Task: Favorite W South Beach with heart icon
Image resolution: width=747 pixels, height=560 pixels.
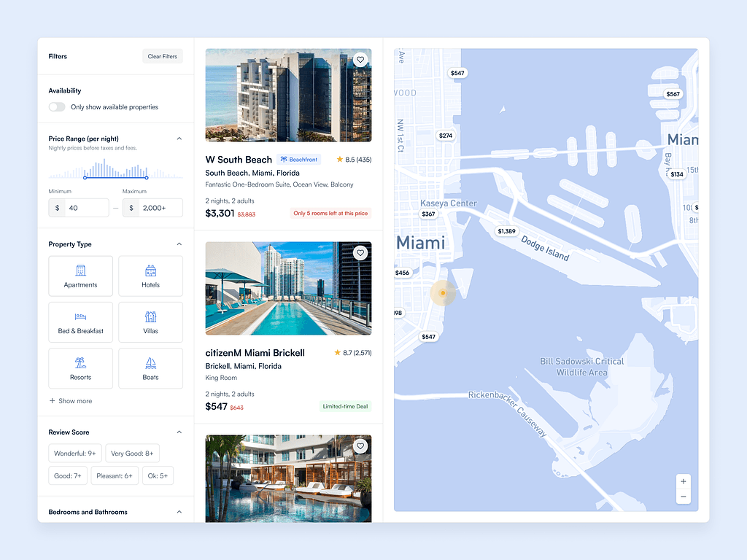Action: pos(360,60)
